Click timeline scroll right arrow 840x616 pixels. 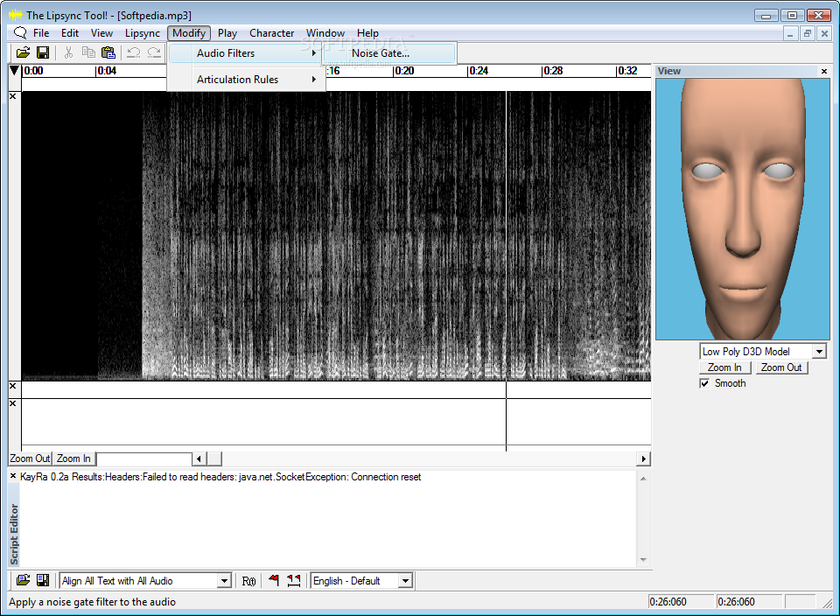(643, 458)
